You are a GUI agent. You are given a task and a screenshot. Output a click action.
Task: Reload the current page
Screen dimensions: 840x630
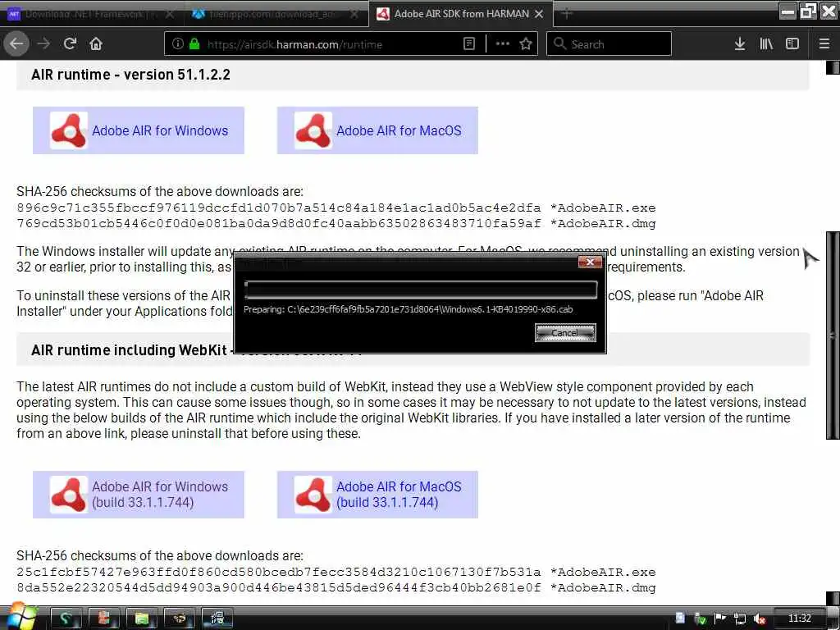(70, 44)
